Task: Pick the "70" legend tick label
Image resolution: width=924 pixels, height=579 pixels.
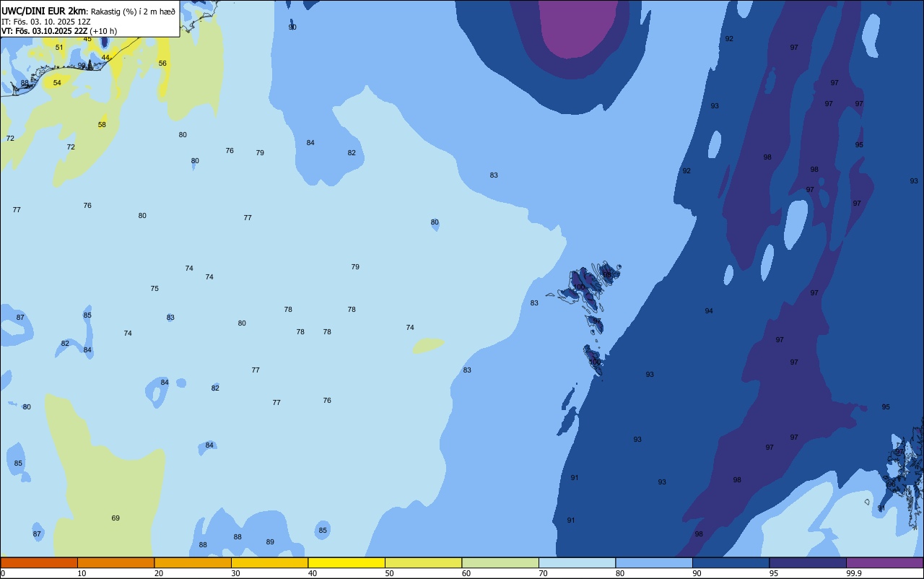Action: tap(543, 573)
